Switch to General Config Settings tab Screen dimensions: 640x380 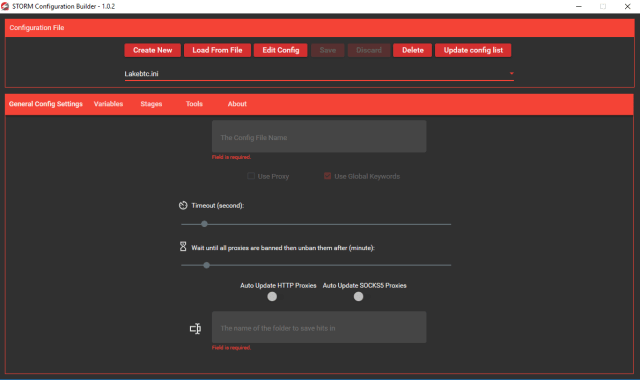coord(46,104)
